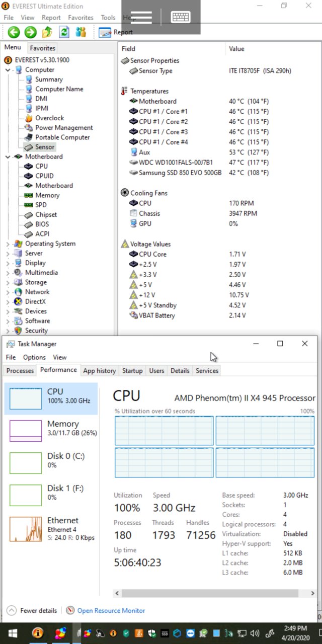The height and width of the screenshot is (644, 322).
Task: Click the Refresh icon in EVEREST toolbar
Action: [x=64, y=32]
